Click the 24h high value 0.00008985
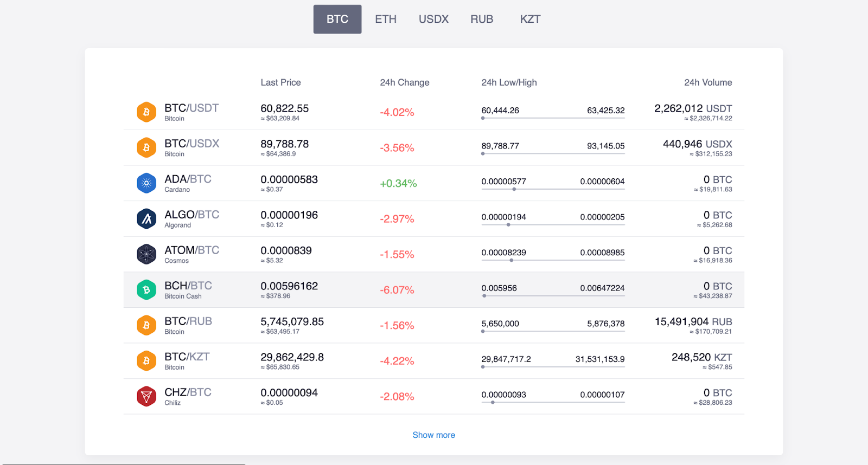Viewport: 868px width, 465px height. (x=602, y=253)
